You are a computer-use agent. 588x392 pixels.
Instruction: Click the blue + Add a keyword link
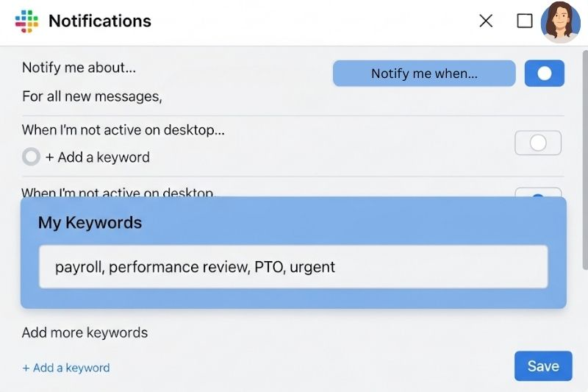(66, 368)
